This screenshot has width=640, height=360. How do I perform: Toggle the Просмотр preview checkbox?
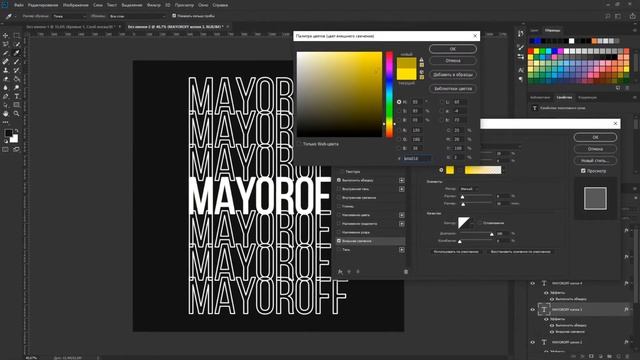583,171
